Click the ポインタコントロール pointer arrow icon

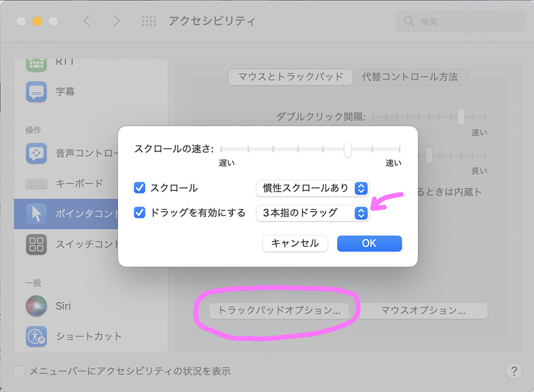point(36,213)
